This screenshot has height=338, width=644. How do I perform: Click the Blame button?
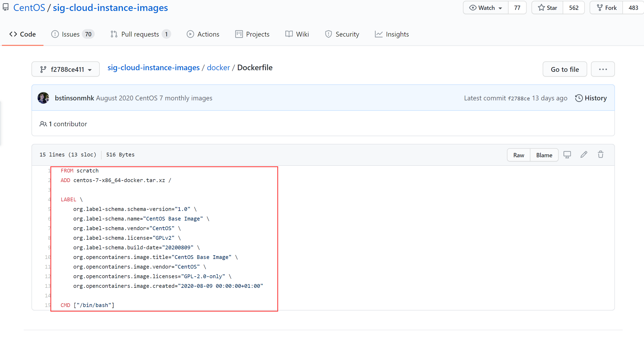pos(544,155)
